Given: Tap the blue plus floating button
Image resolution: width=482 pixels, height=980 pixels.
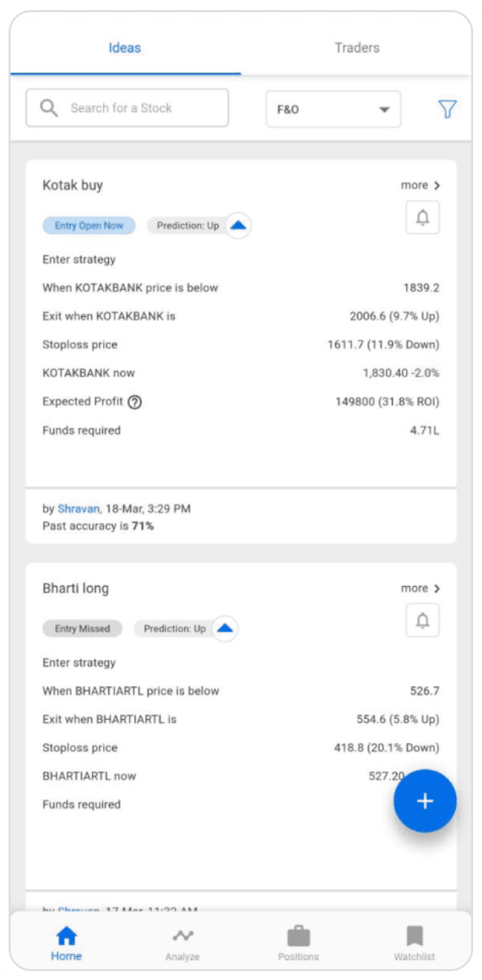Looking at the screenshot, I should pos(425,801).
